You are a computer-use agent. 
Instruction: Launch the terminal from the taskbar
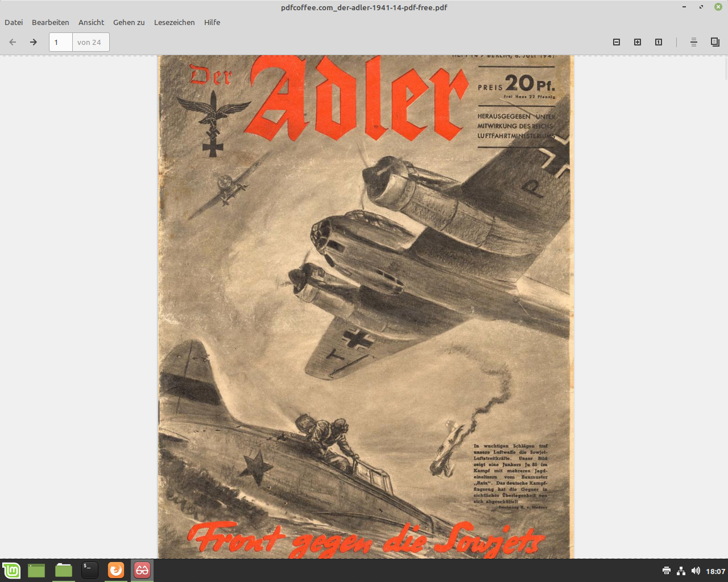pyautogui.click(x=90, y=570)
